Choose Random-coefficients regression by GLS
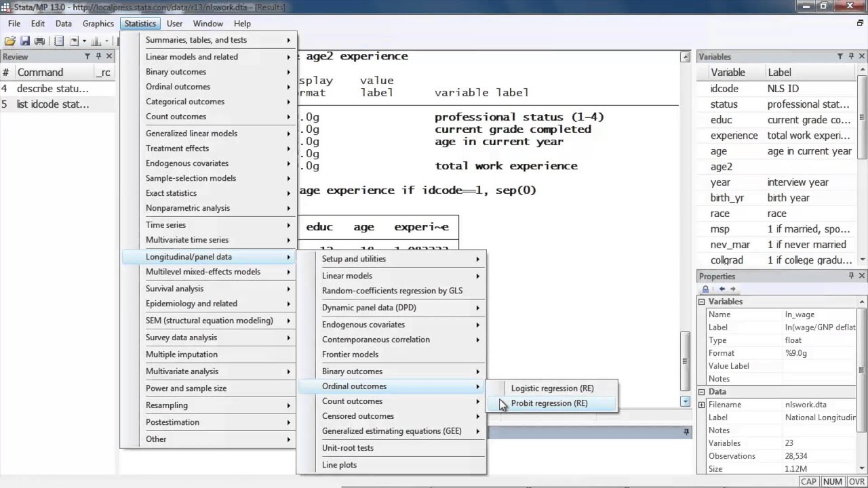Screen dimensions: 868x488 391,291
